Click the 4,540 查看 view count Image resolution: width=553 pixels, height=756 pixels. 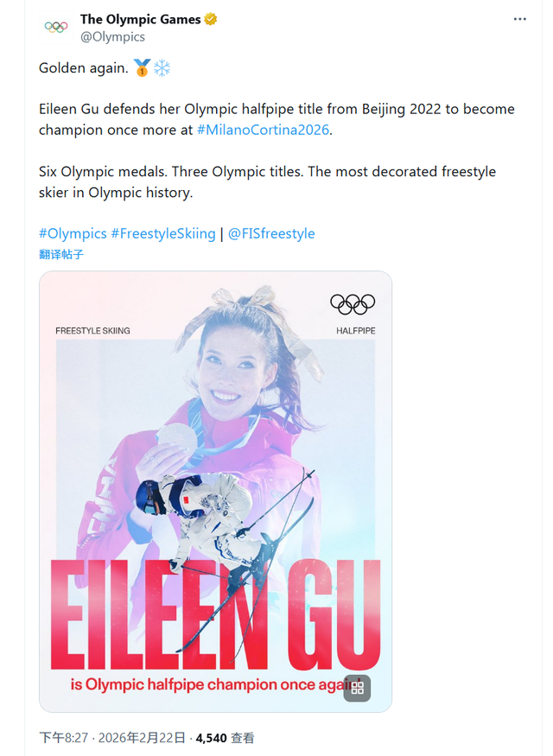tap(225, 738)
